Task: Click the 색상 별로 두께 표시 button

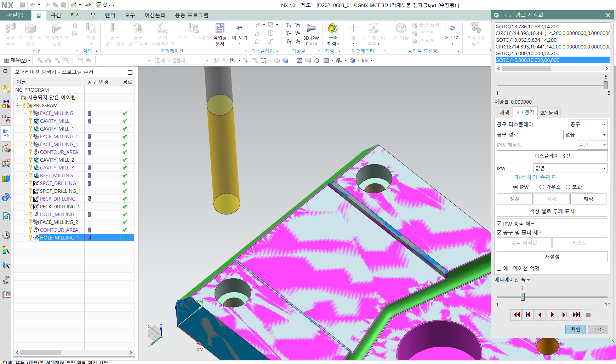Action: pos(552,211)
